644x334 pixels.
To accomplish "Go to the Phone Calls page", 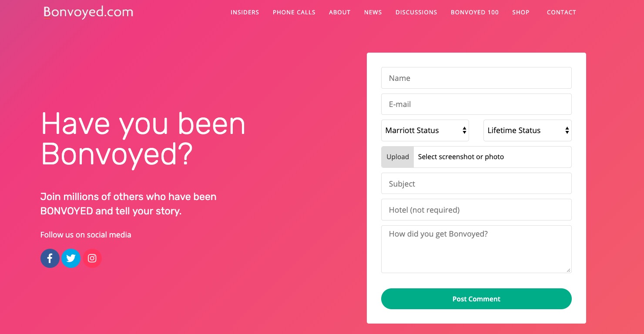I will point(294,12).
